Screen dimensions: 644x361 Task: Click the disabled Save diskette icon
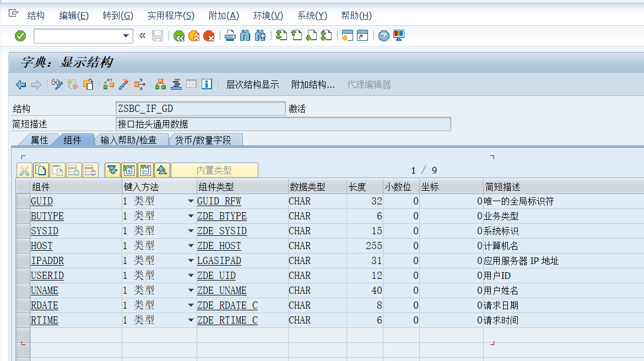[158, 36]
